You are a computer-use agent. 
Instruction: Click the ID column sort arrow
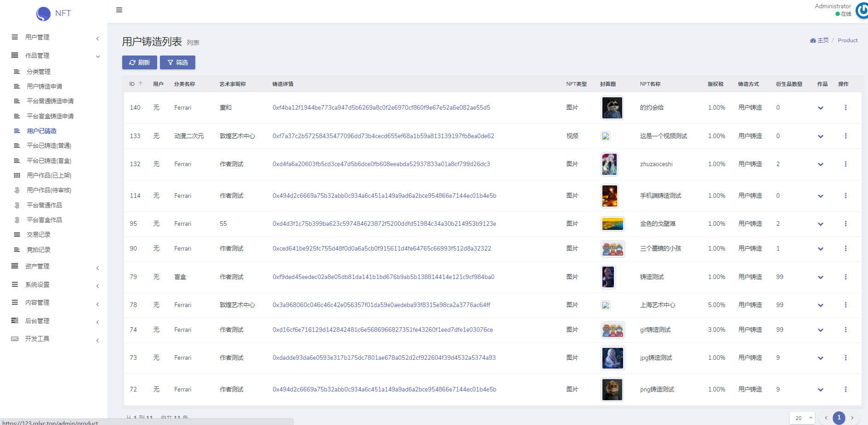point(141,84)
